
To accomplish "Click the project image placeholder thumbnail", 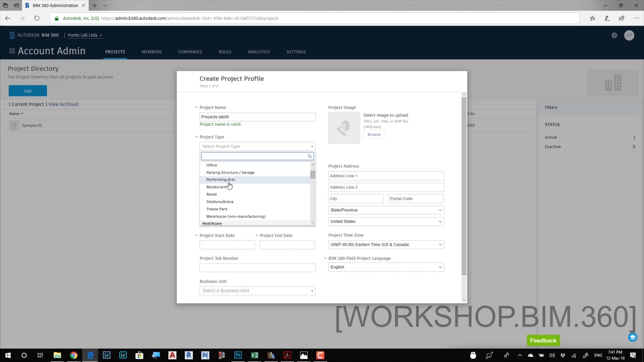I will (344, 128).
